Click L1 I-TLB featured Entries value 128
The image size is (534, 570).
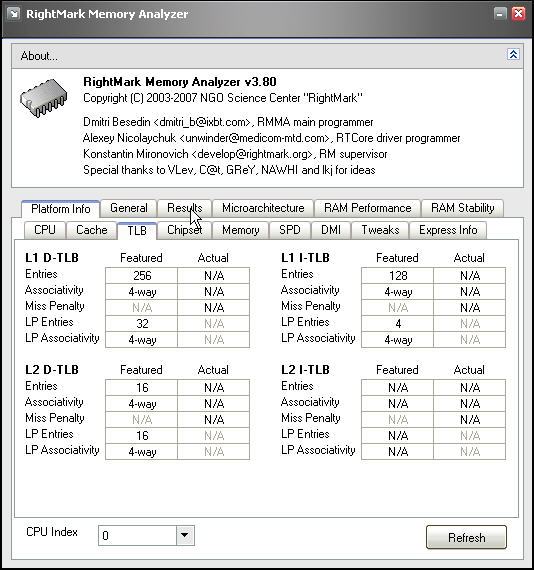click(x=398, y=276)
